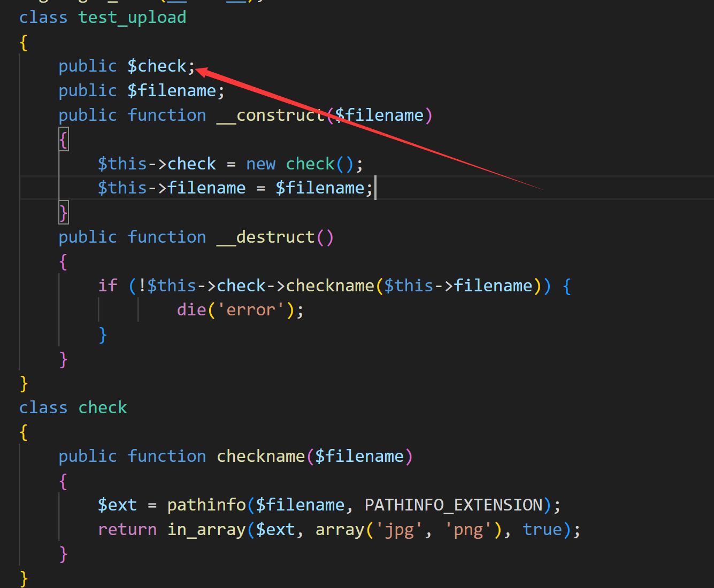Click the highlighted closing brace of the constructor
The image size is (714, 588).
coord(64,213)
